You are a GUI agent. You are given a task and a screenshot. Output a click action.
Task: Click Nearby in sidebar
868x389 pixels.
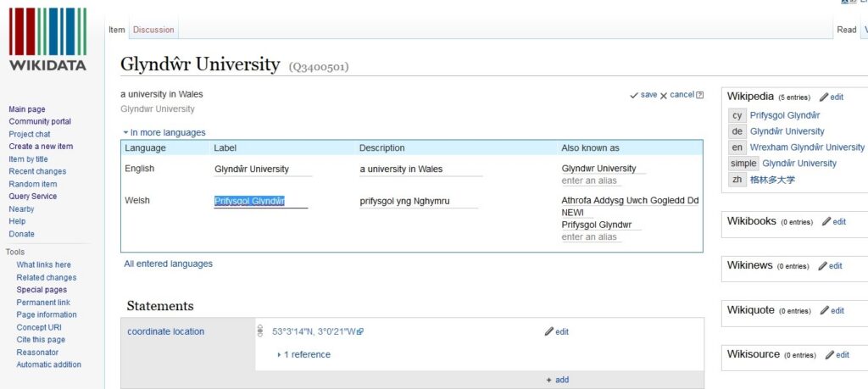point(21,209)
